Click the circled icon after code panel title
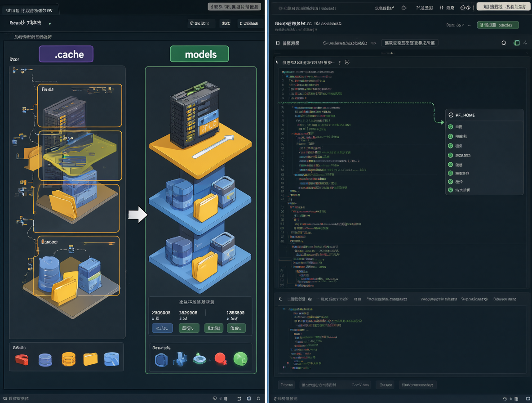Viewport: 532px width, 403px height. tap(347, 62)
